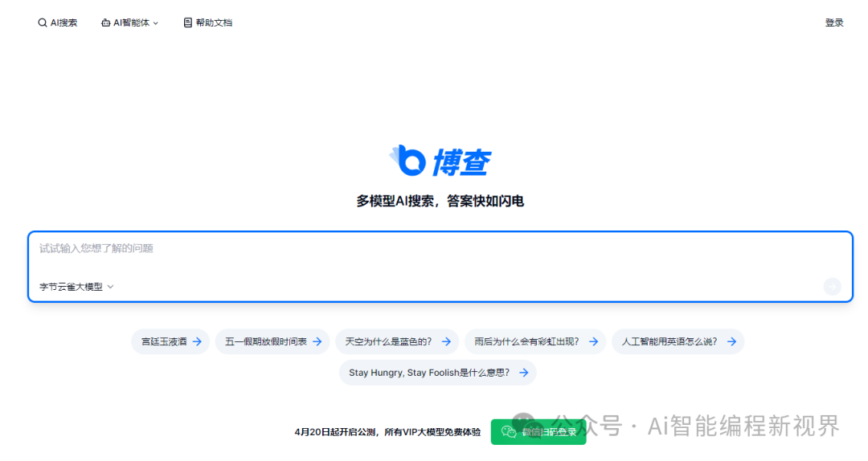The image size is (868, 461).
Task: Click the 4月20日起开启公测 announcement text
Action: (387, 431)
